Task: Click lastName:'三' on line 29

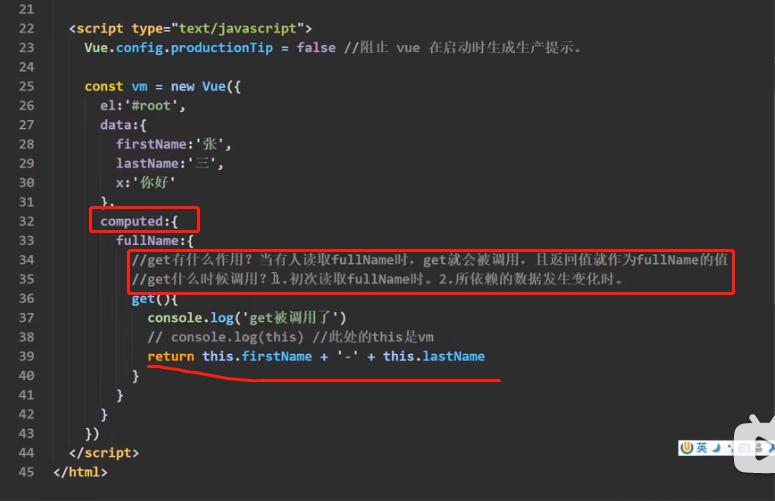Action: click(170, 164)
